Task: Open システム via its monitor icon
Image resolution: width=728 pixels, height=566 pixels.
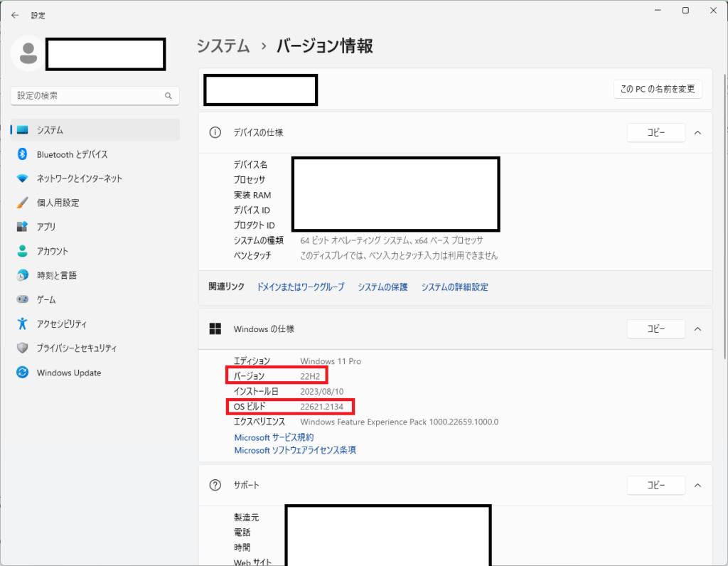Action: click(22, 130)
